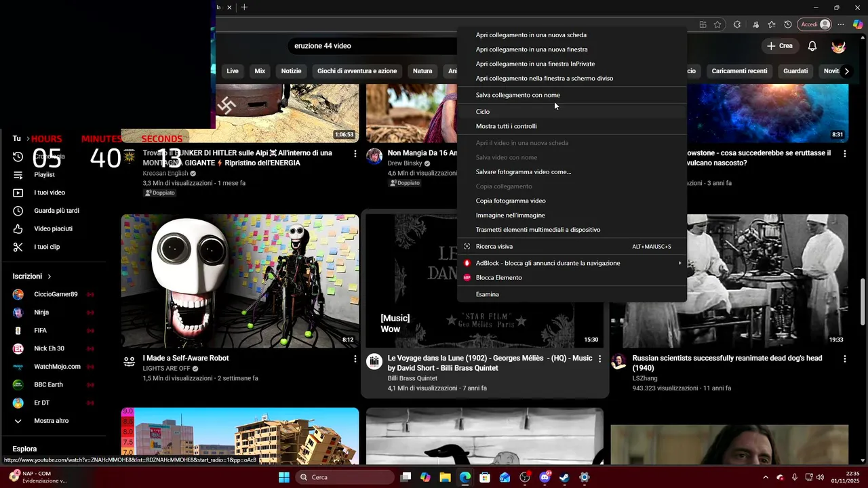Expand Mostra altro in subscriptions

coord(51,421)
